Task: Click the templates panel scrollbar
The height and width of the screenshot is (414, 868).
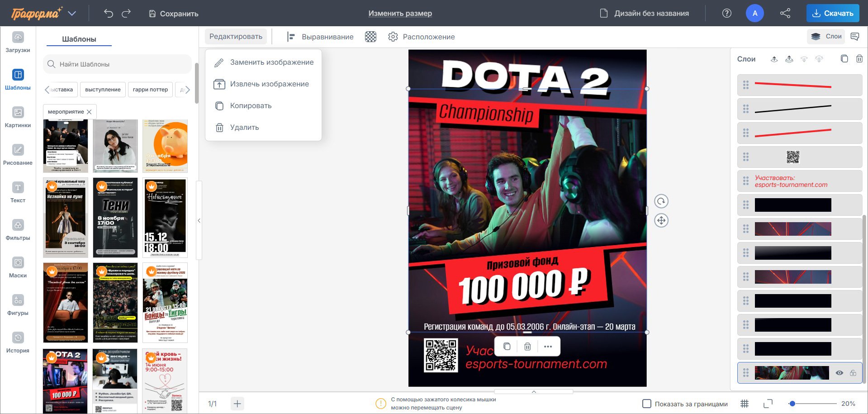Action: pos(197,83)
